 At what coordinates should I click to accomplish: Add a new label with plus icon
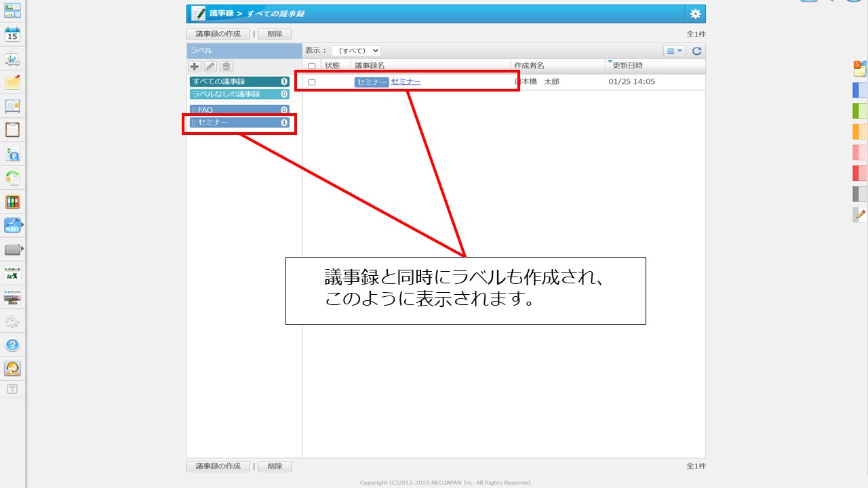click(195, 66)
